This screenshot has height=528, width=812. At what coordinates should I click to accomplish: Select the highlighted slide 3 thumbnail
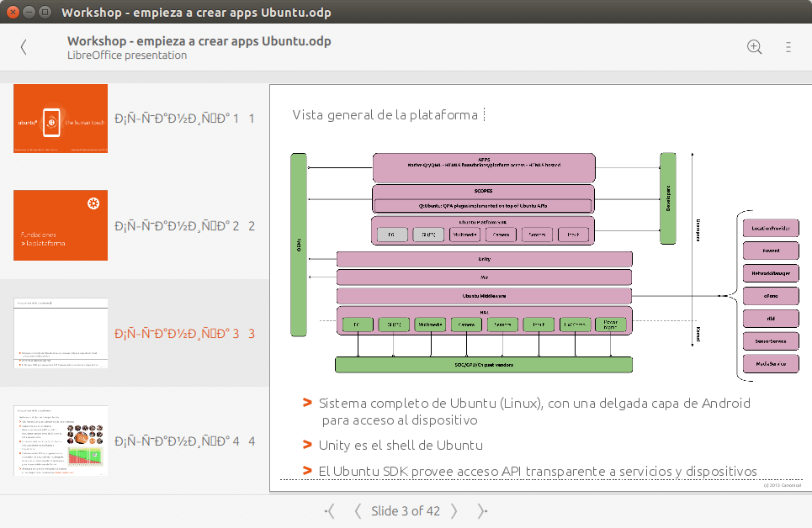click(61, 333)
